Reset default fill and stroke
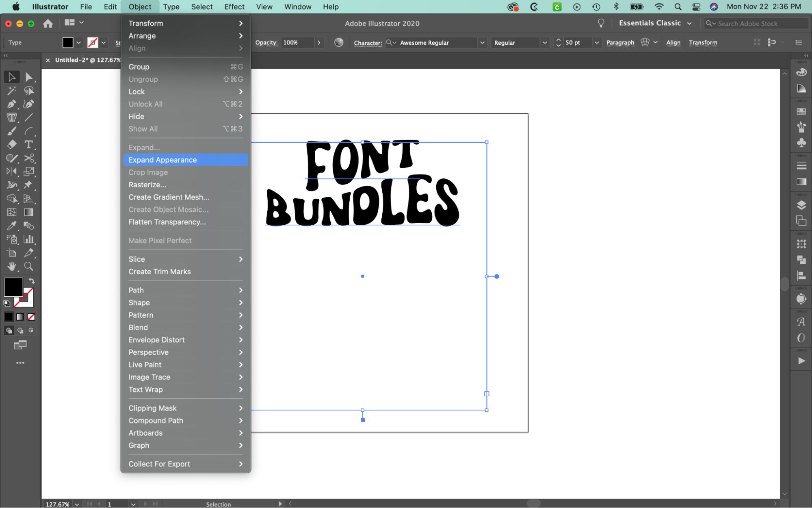This screenshot has height=508, width=812. pos(6,303)
